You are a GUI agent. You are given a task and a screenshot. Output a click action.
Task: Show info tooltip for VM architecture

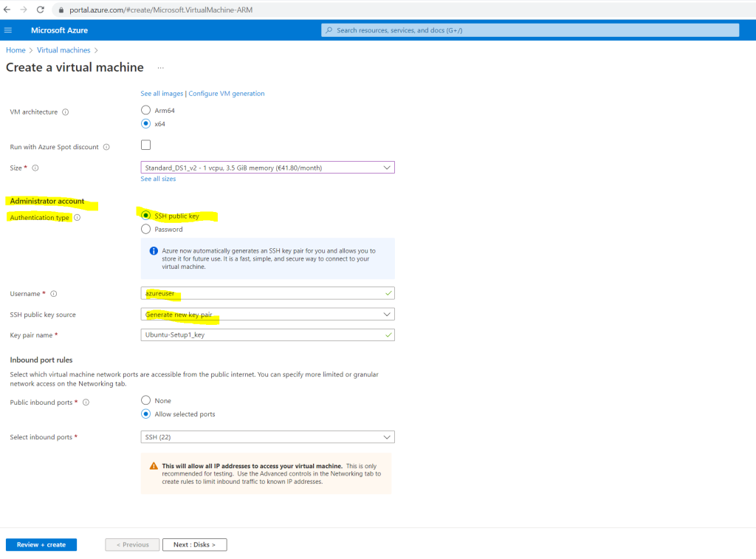pos(66,112)
